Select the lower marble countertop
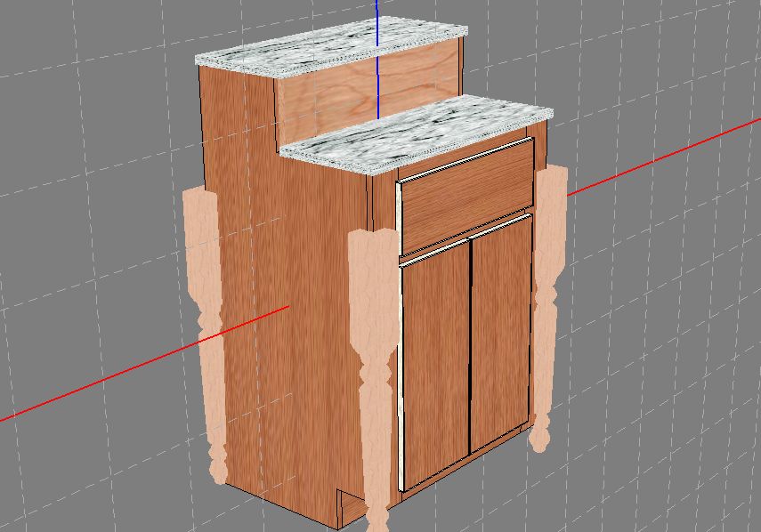The width and height of the screenshot is (761, 532). [418, 132]
